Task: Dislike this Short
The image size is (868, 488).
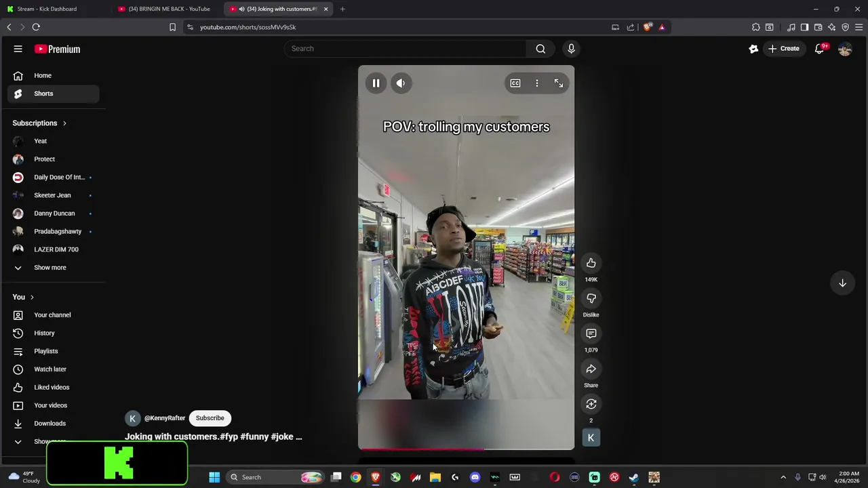Action: click(x=591, y=298)
